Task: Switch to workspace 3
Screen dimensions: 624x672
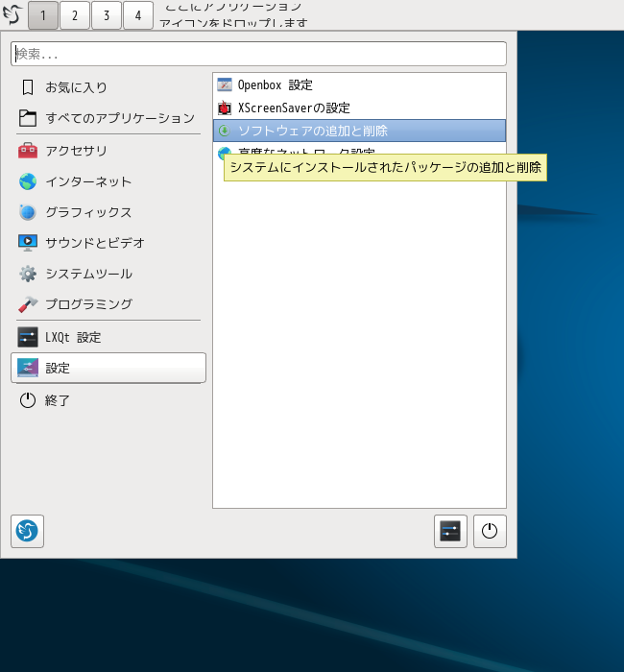Action: point(107,15)
